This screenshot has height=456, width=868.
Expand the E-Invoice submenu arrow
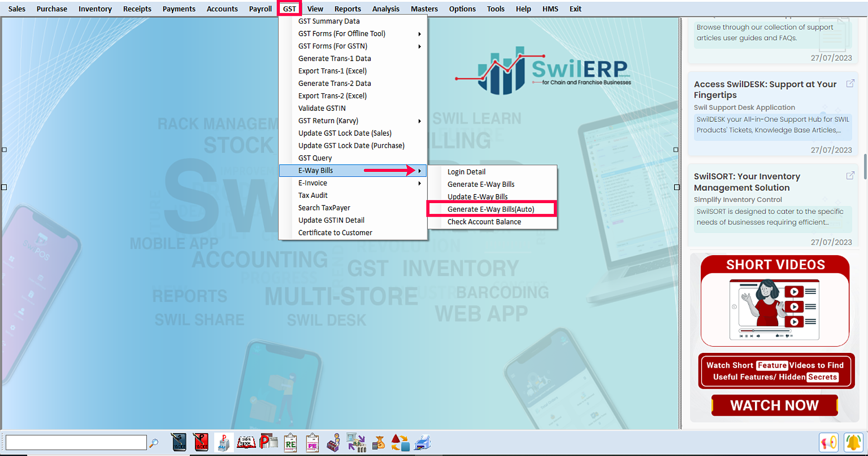(420, 183)
